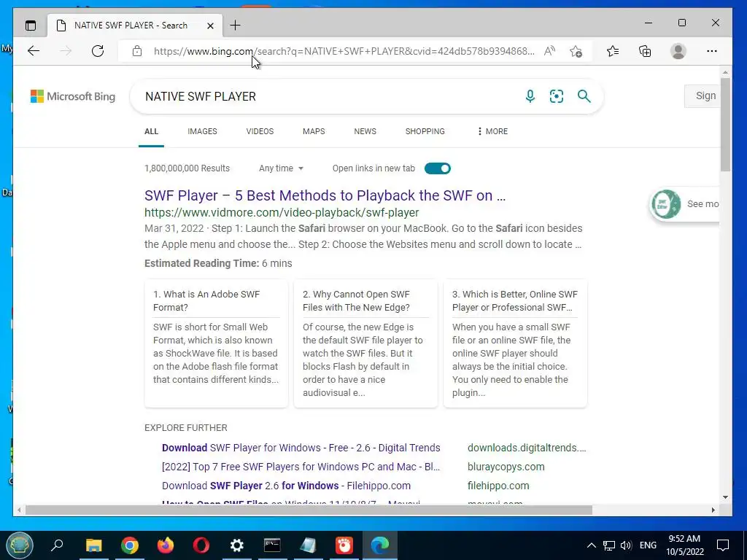Open See more side panel button
747x560 pixels.
pyautogui.click(x=685, y=204)
